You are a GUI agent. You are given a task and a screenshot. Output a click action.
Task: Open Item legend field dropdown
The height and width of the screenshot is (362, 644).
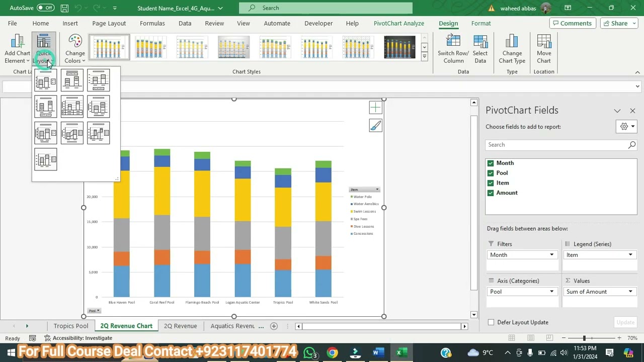(x=630, y=255)
